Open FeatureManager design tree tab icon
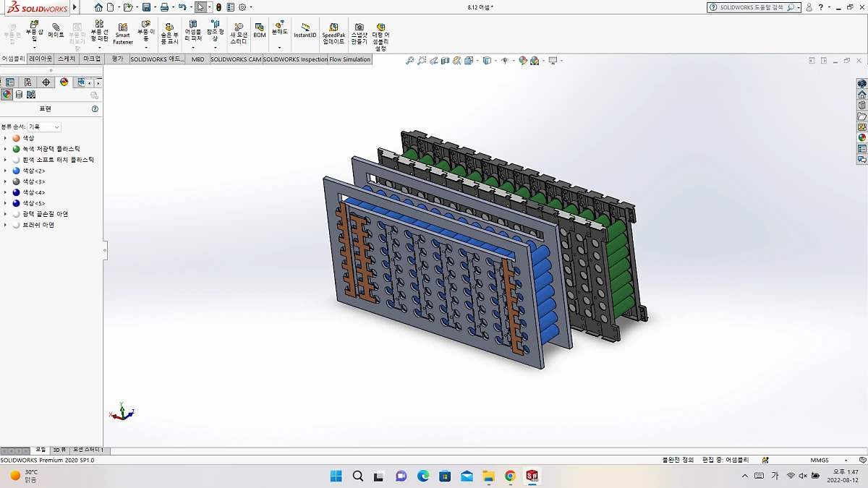Image resolution: width=868 pixels, height=488 pixels. [10, 82]
